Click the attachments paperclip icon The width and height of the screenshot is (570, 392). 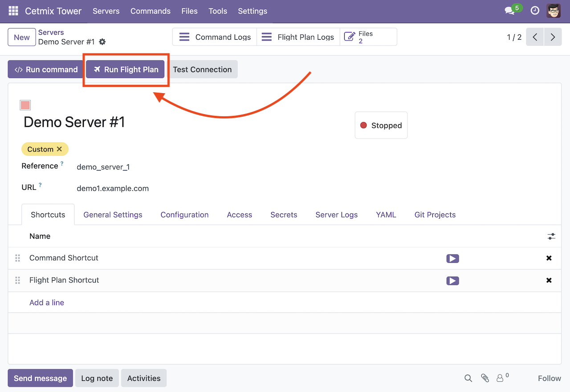pyautogui.click(x=485, y=378)
